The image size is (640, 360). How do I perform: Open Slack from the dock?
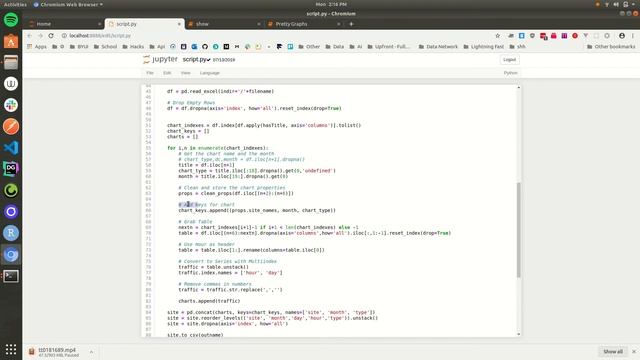[11, 105]
